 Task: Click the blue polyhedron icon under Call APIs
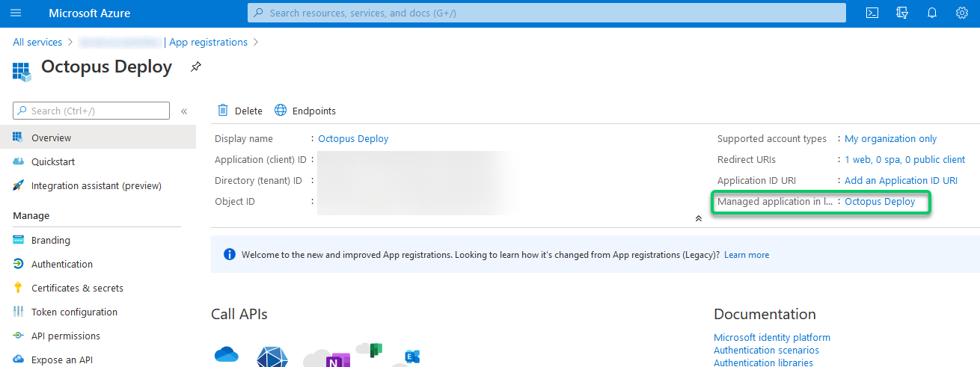point(273,357)
